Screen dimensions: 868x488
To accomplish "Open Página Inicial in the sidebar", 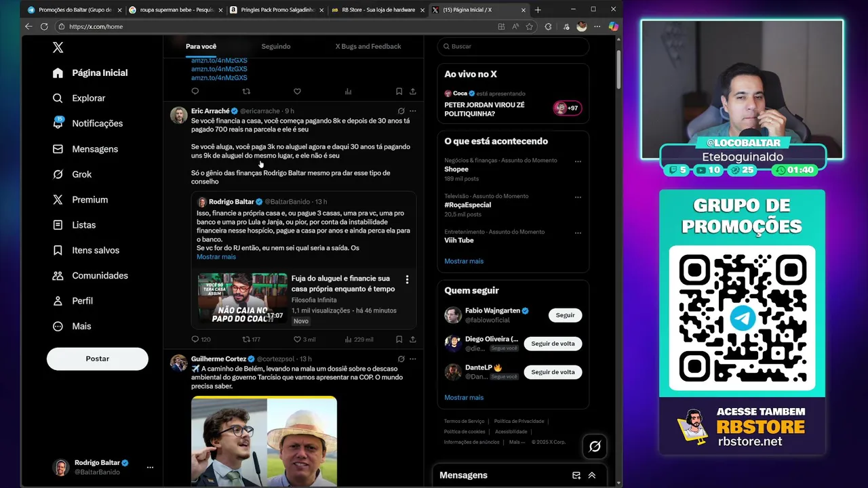I will [x=90, y=73].
